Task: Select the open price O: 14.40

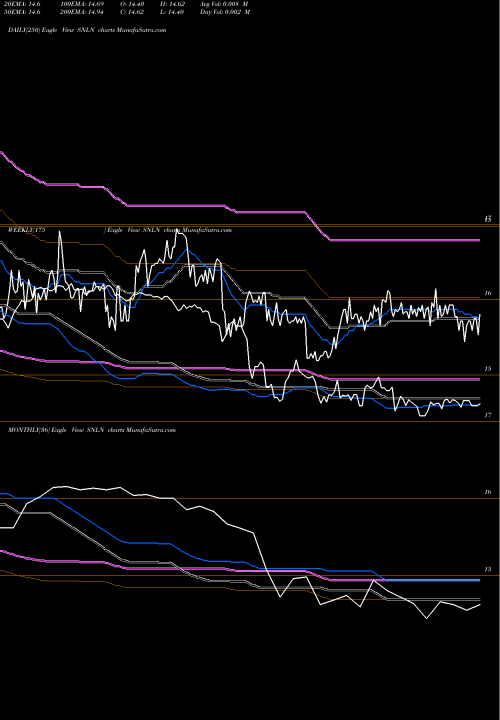Action: (132, 4)
